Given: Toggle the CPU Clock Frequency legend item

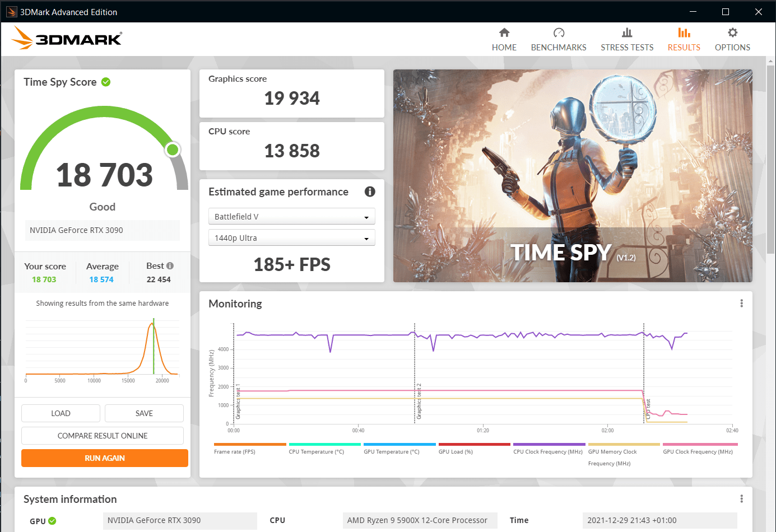Looking at the screenshot, I should 549,449.
